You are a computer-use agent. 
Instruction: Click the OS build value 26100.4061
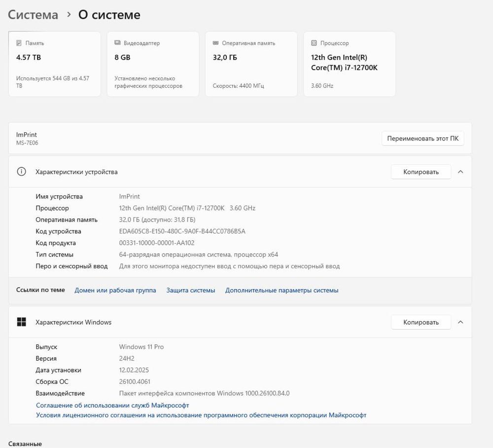point(135,381)
